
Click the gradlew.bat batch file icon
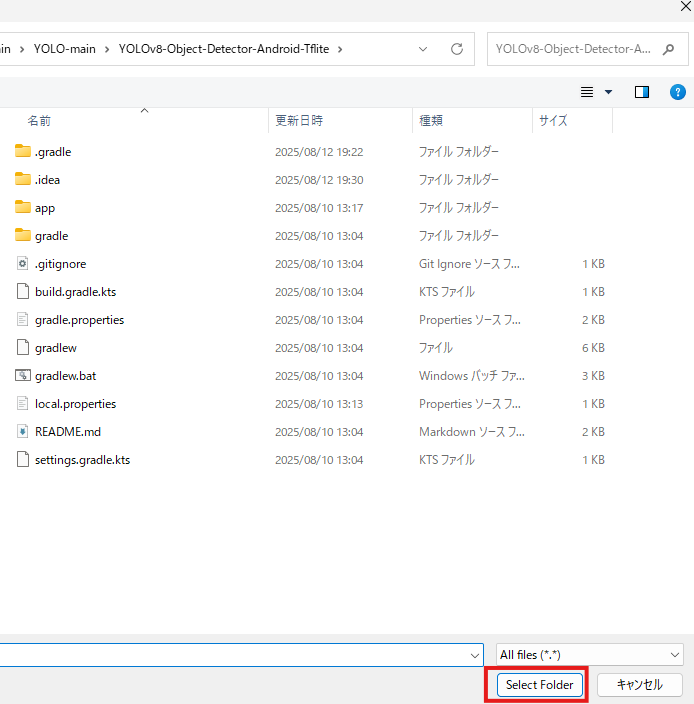tap(22, 375)
